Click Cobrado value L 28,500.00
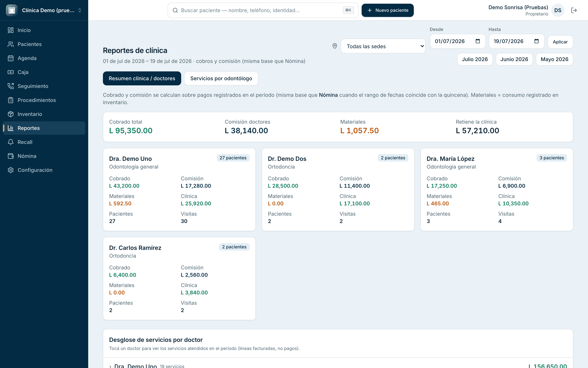 [x=283, y=186]
